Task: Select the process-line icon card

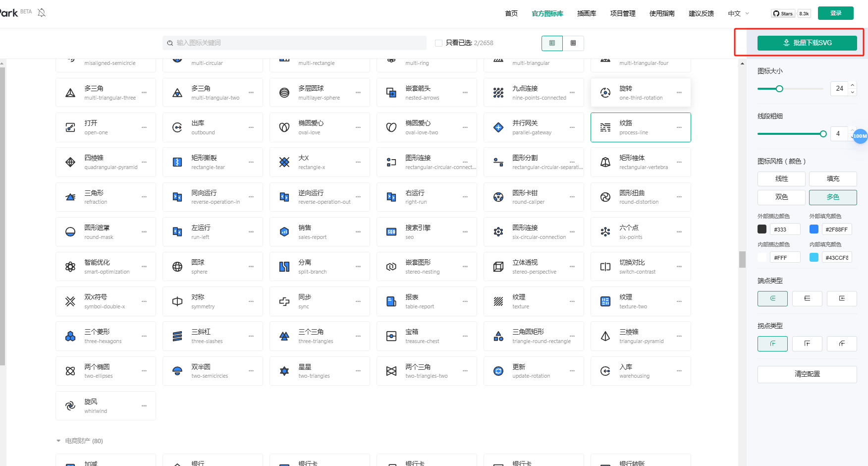Action: pyautogui.click(x=641, y=127)
